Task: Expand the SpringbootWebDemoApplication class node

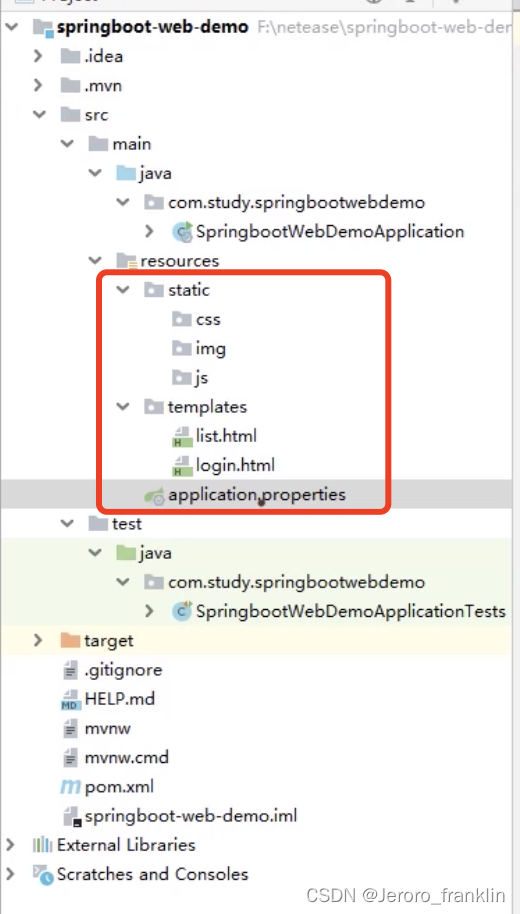Action: pyautogui.click(x=149, y=231)
